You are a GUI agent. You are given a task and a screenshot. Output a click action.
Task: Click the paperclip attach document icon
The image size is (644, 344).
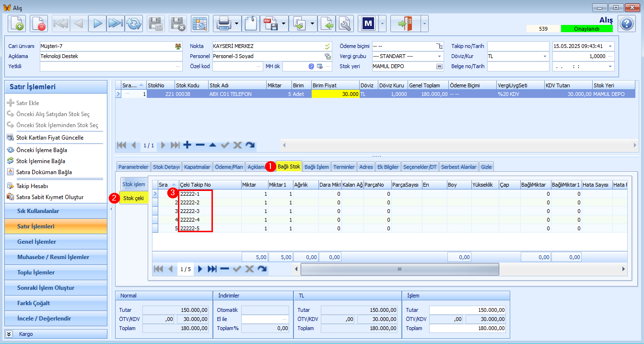click(250, 24)
